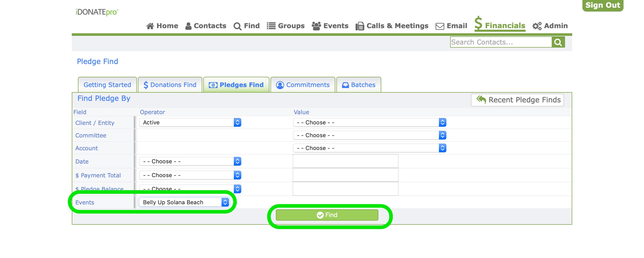Expand the Committee value Choose dropdown

pos(369,135)
